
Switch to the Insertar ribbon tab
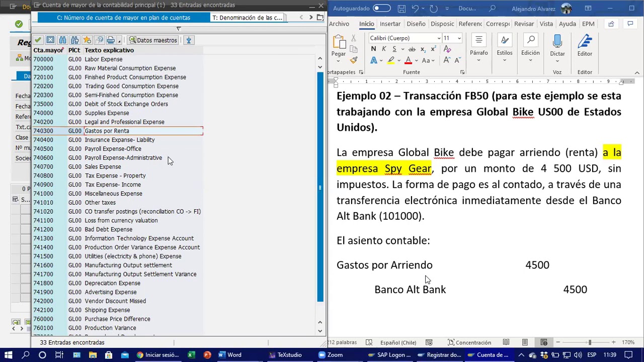pos(390,24)
